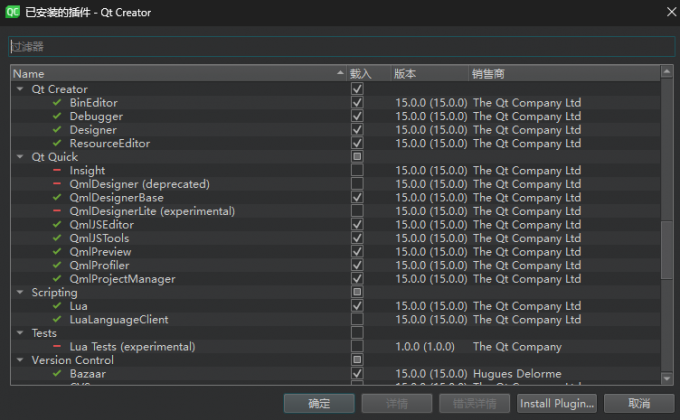
Task: Click the green checkmark beside Lua plugin
Action: point(57,306)
